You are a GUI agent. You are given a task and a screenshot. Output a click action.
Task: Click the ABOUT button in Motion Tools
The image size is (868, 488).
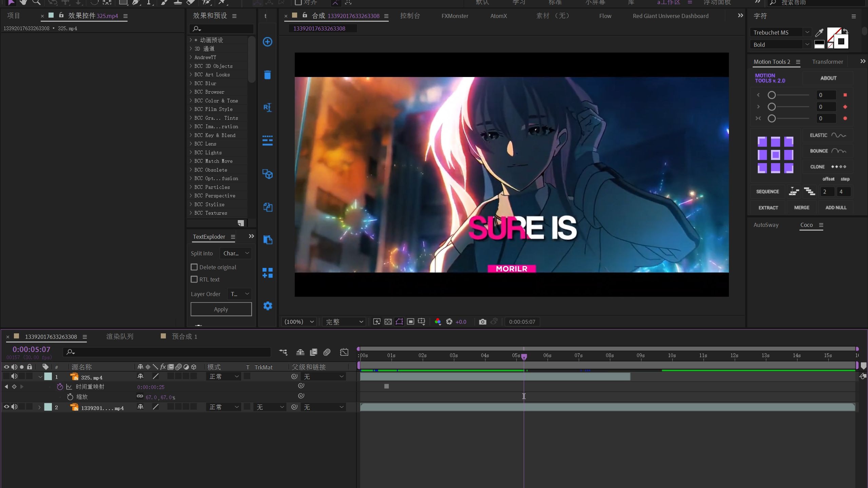[x=828, y=78]
